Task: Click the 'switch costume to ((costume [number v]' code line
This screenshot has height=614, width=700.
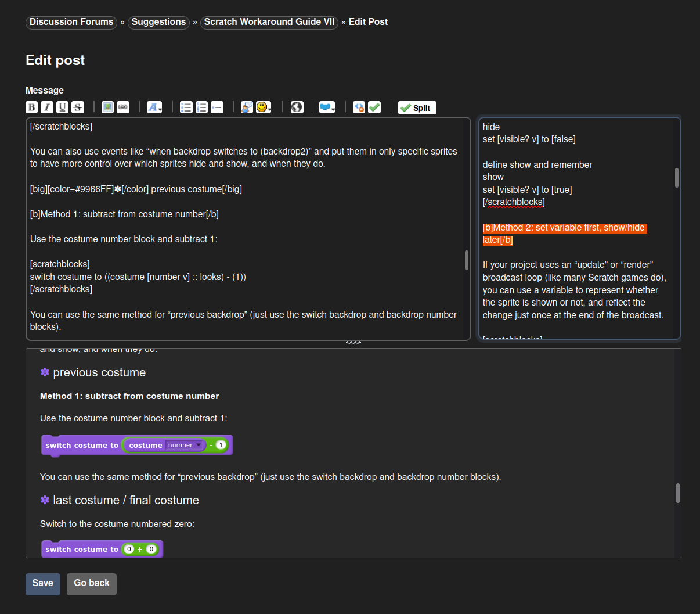Action: [x=138, y=277]
